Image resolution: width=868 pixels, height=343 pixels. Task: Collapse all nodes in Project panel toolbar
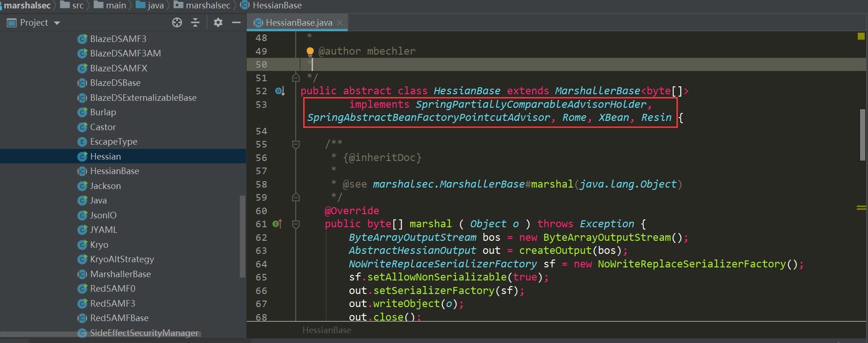[195, 22]
